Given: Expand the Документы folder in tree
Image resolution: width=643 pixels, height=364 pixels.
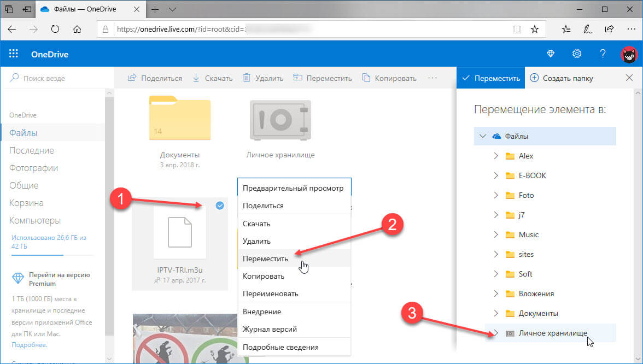Looking at the screenshot, I should click(x=496, y=313).
